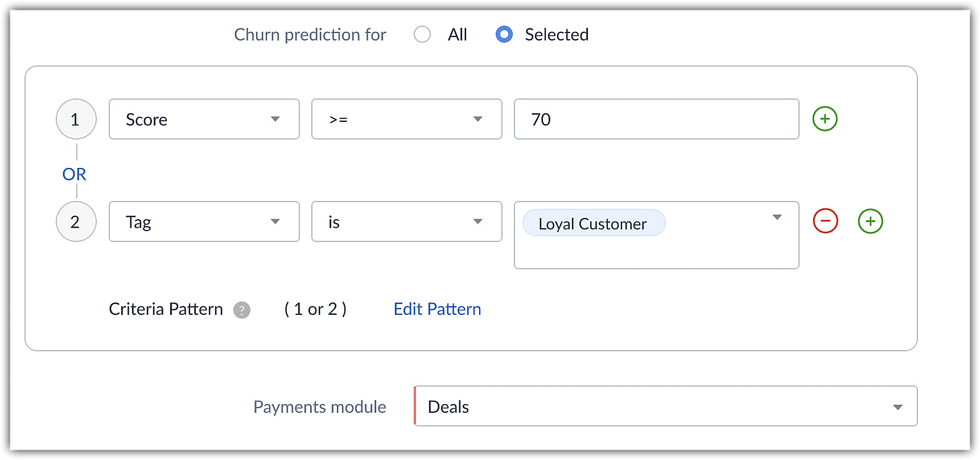
Task: Expand the "is" condition dropdown
Action: [406, 221]
